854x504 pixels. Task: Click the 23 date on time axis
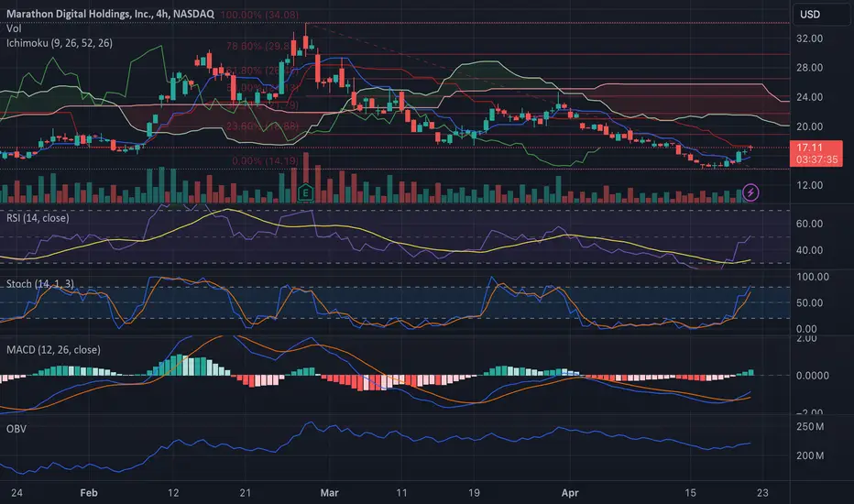point(762,493)
